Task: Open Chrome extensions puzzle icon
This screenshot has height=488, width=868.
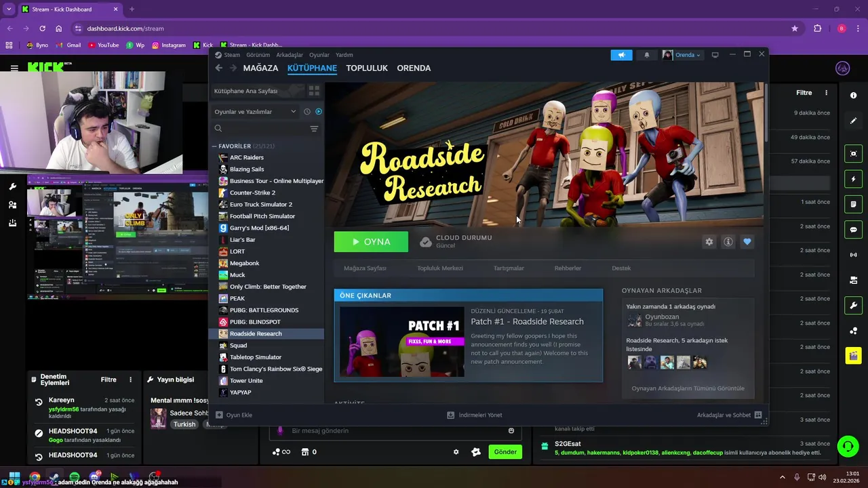Action: click(x=817, y=28)
